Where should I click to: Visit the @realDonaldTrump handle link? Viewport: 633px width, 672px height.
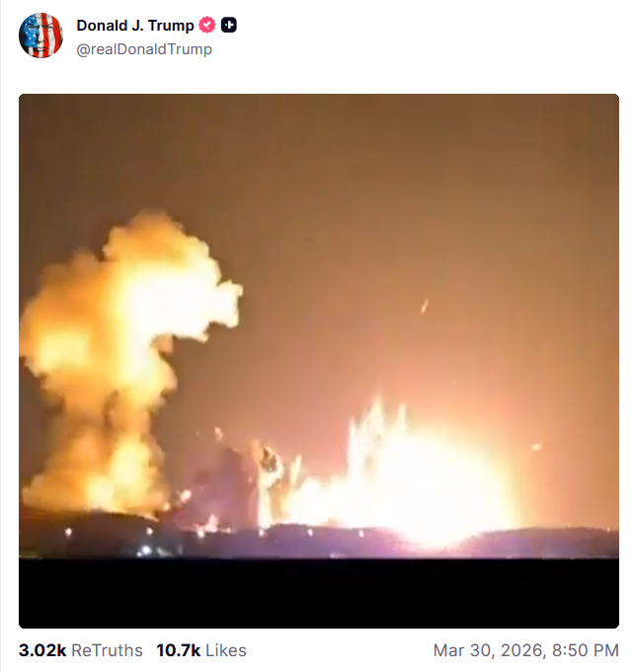point(144,49)
